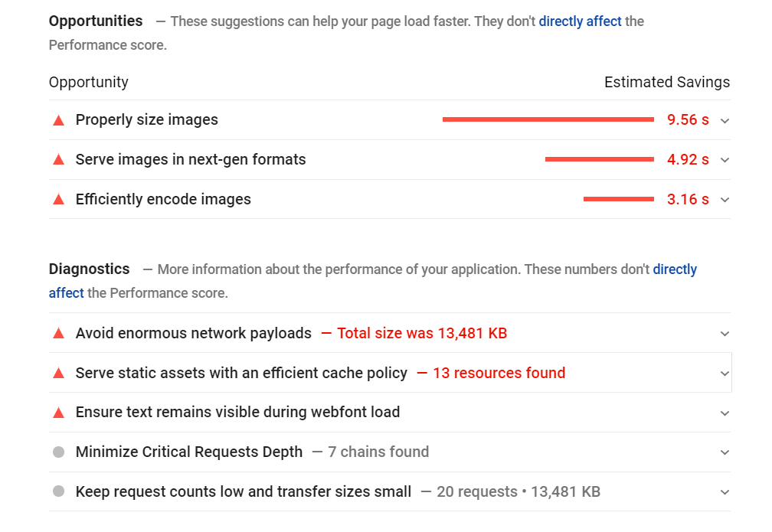The width and height of the screenshot is (772, 532).
Task: Expand efficient cache policy audit chevron
Action: click(x=725, y=374)
